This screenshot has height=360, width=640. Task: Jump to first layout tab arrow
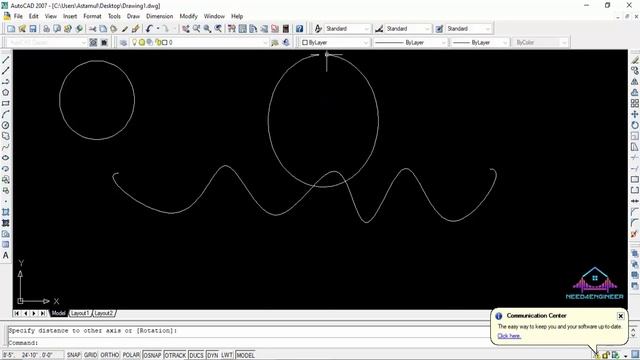tap(16, 313)
